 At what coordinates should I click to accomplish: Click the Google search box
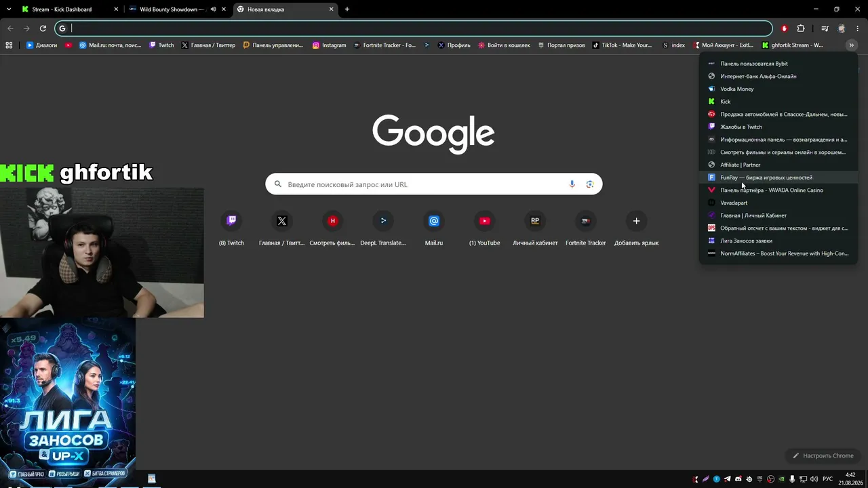pyautogui.click(x=434, y=184)
